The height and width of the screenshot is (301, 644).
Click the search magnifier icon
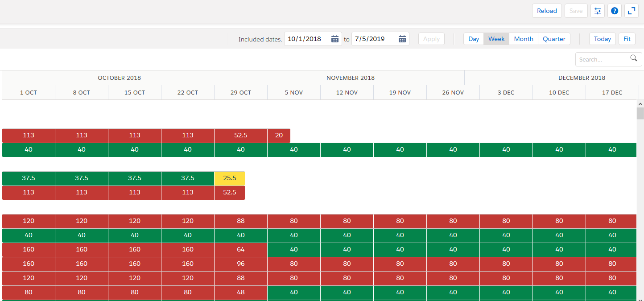coord(633,58)
